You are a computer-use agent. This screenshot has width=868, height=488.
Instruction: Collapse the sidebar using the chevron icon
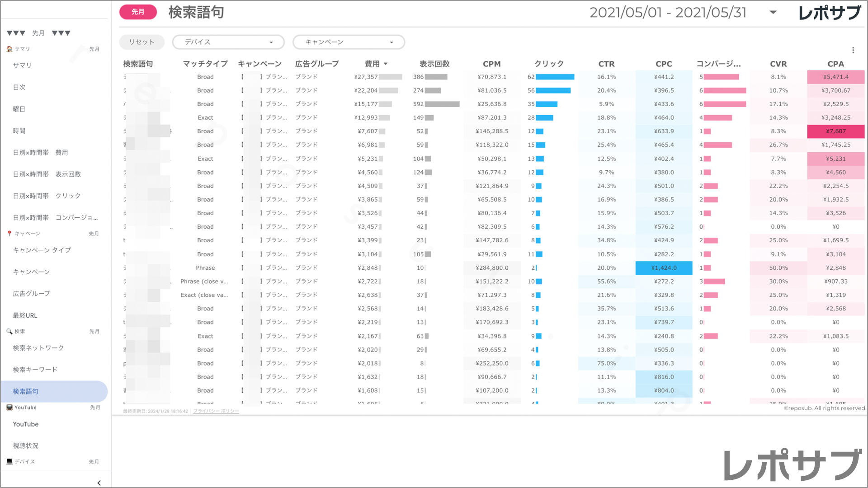pos(99,483)
